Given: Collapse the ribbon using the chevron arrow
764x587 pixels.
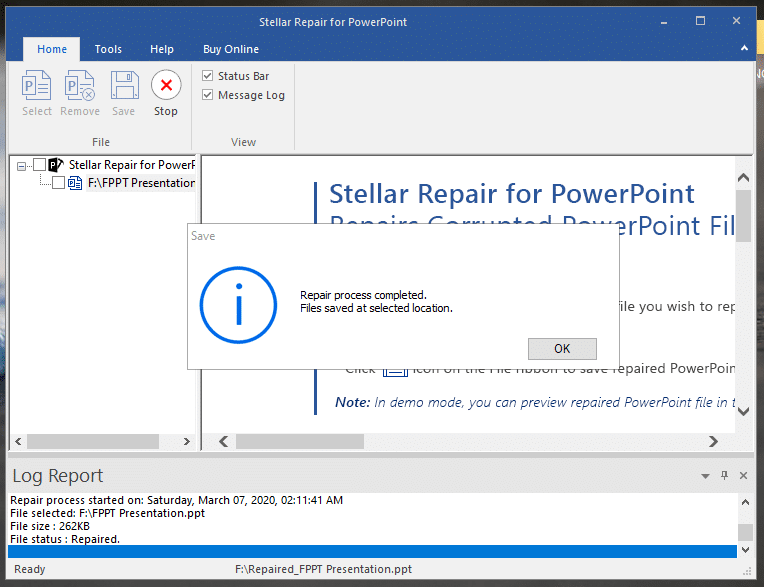Looking at the screenshot, I should click(x=743, y=48).
